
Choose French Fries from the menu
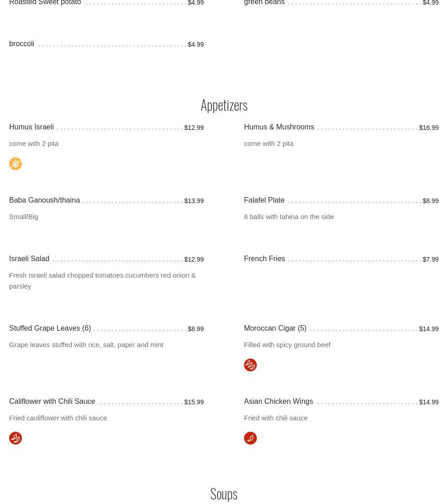(x=264, y=259)
